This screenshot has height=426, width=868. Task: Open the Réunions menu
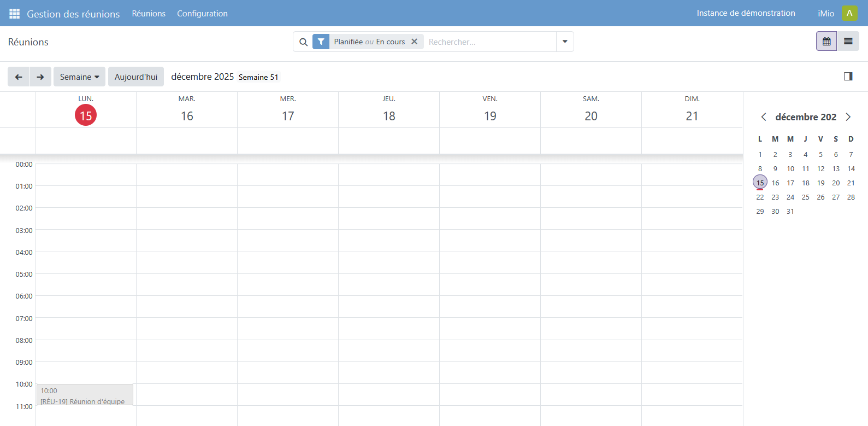coord(149,14)
